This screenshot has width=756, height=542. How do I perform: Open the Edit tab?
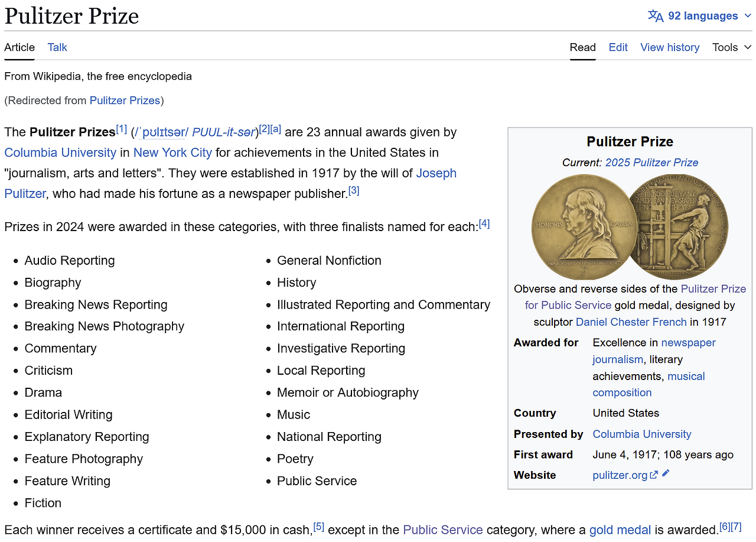[618, 47]
